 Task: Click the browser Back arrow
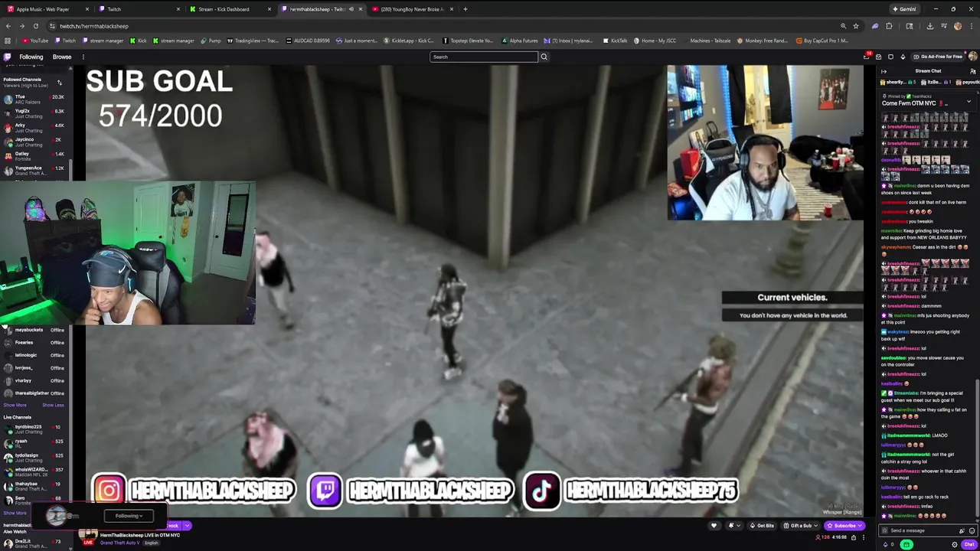tap(8, 26)
